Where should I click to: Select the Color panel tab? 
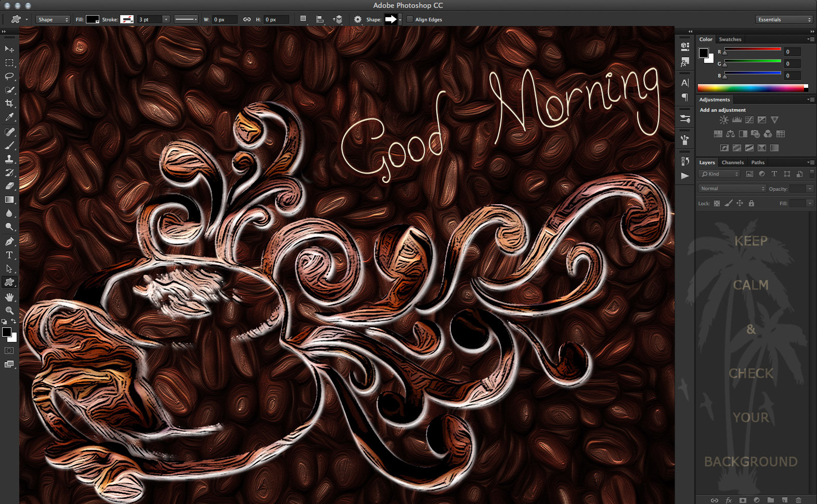(706, 39)
